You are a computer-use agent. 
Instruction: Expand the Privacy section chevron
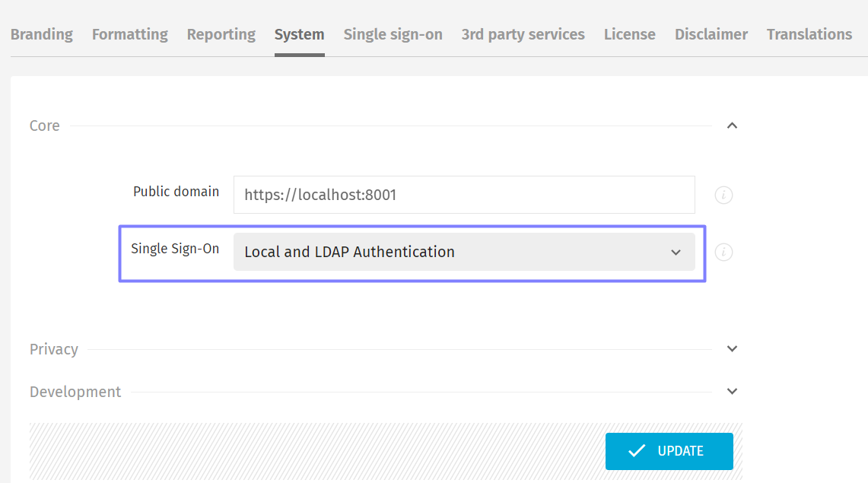coord(732,348)
